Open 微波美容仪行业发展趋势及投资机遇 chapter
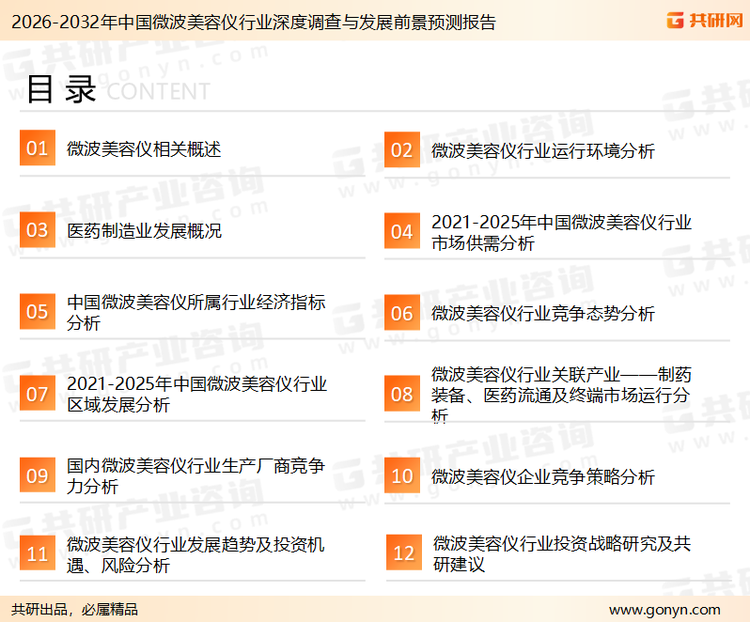750x622 pixels. (196, 555)
